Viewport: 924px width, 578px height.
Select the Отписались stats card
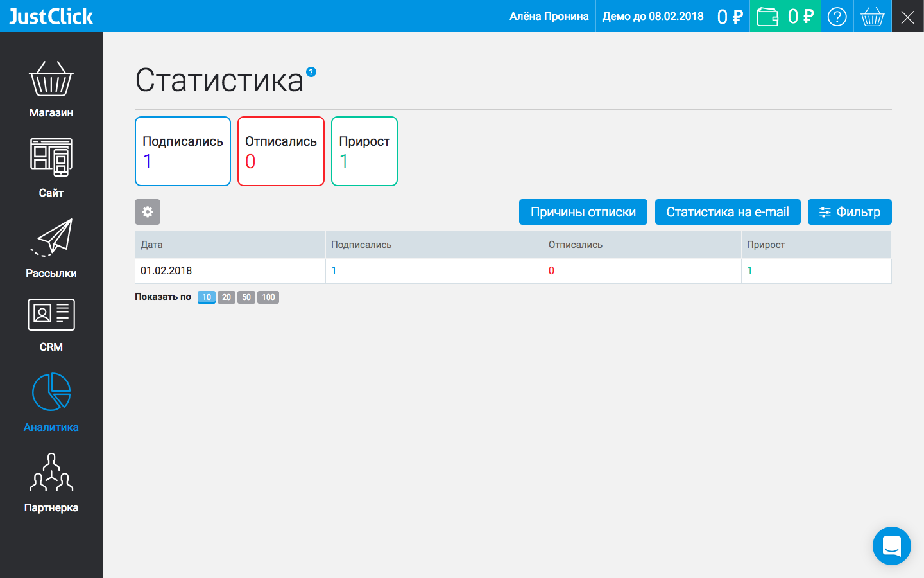pyautogui.click(x=280, y=151)
